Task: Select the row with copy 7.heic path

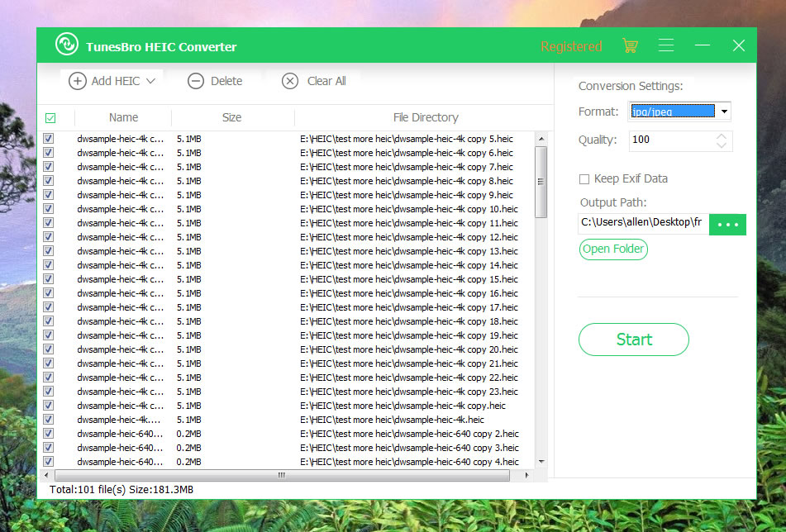Action: (407, 167)
